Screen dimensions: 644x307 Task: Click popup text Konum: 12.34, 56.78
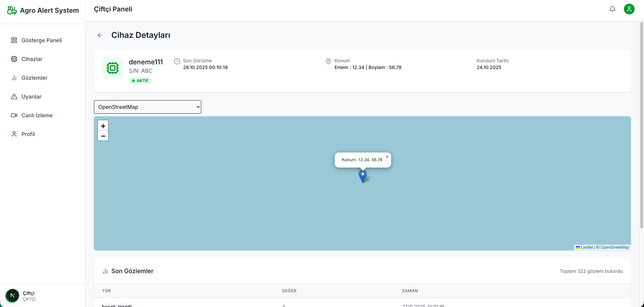[x=362, y=160]
